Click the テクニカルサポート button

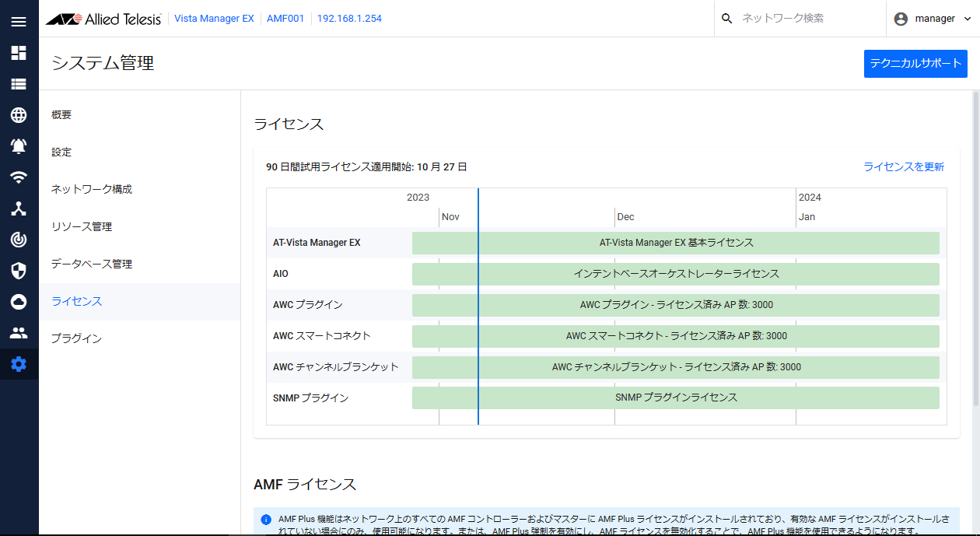click(915, 64)
